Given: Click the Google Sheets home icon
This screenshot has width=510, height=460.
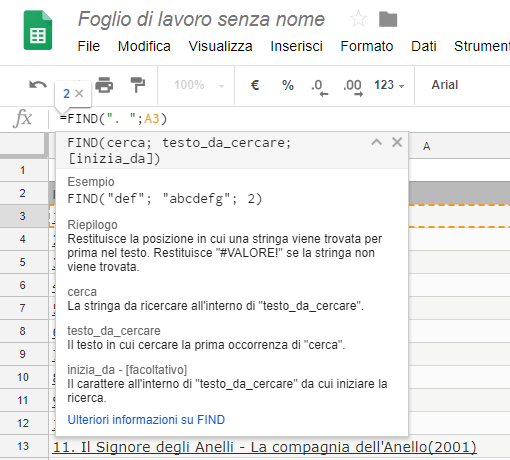Looking at the screenshot, I should click(38, 30).
